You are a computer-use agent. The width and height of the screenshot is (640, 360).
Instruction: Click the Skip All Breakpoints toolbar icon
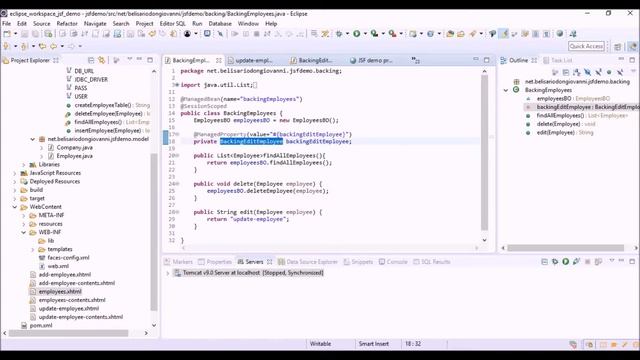[x=220, y=34]
